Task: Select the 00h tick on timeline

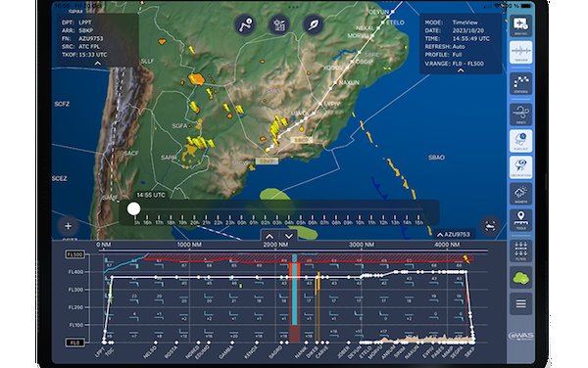Action: 242,220
